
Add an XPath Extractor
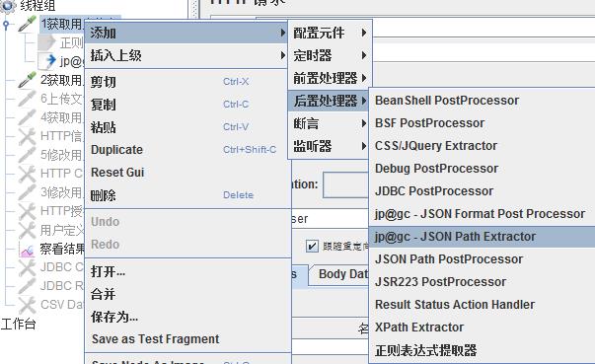tap(482, 328)
